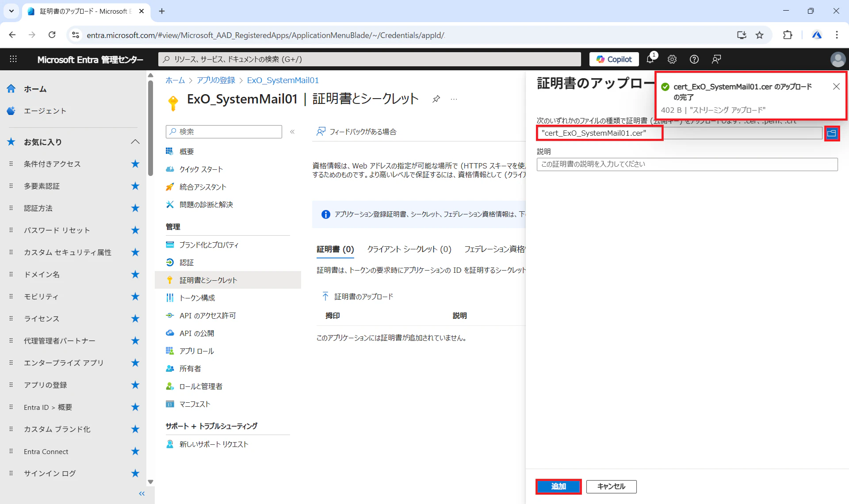Screen dimensions: 849x504
Task: Open the notifications bell icon
Action: 650,59
